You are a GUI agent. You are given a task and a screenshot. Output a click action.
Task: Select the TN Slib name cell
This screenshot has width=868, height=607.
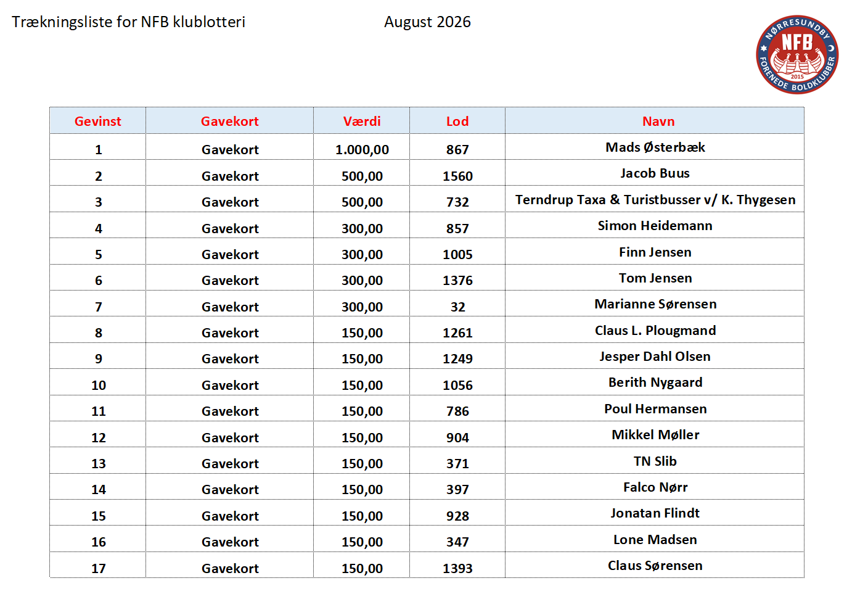tap(655, 461)
